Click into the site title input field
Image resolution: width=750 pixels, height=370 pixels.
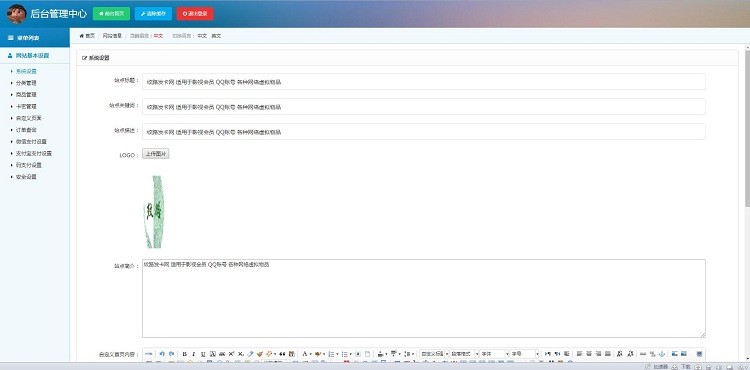point(424,82)
